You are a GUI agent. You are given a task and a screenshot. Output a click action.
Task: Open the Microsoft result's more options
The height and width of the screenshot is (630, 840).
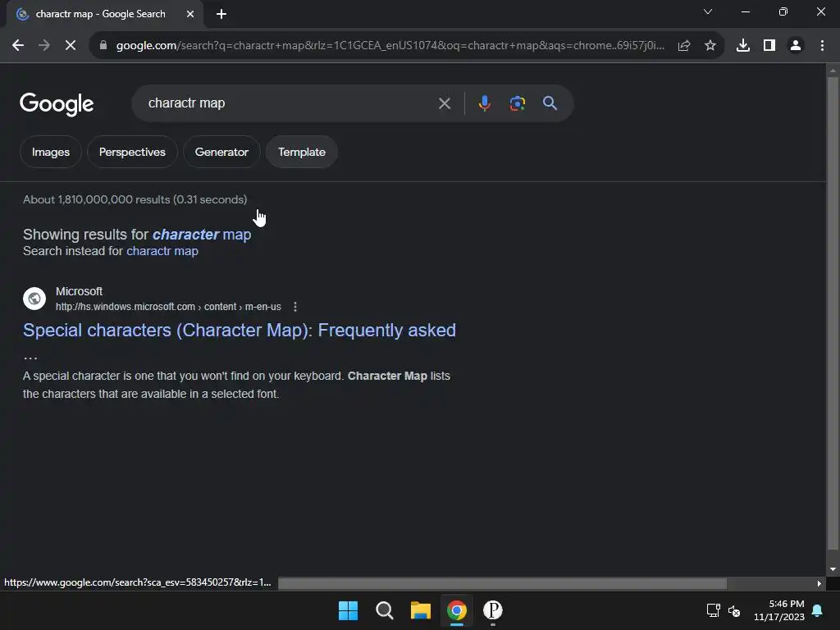[x=295, y=307]
